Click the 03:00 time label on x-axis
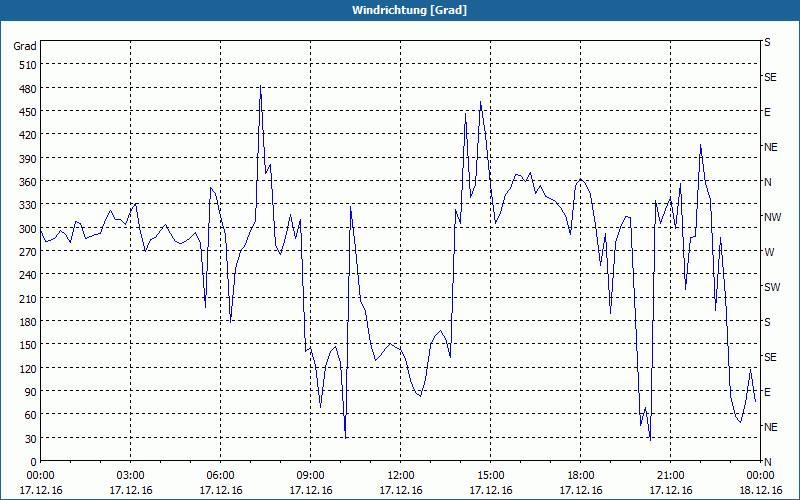 pyautogui.click(x=131, y=476)
